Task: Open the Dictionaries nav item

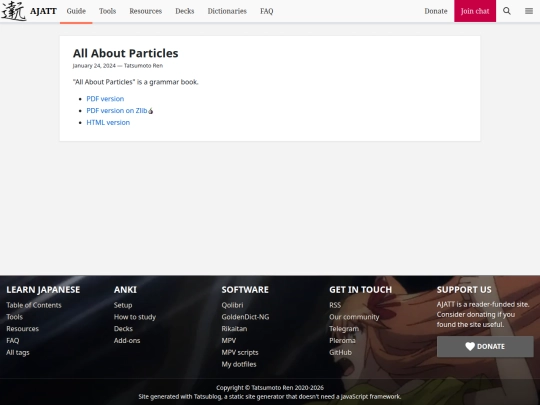Action: [x=227, y=11]
